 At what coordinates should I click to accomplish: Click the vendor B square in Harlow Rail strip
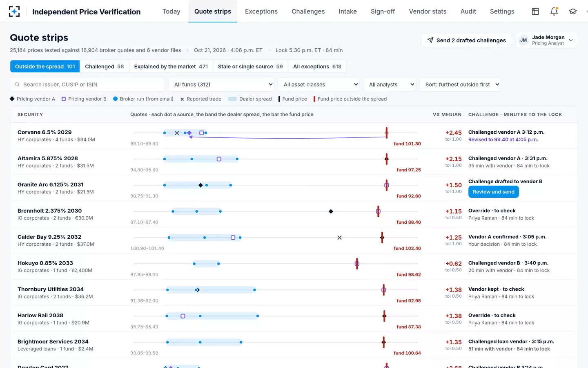pyautogui.click(x=183, y=316)
